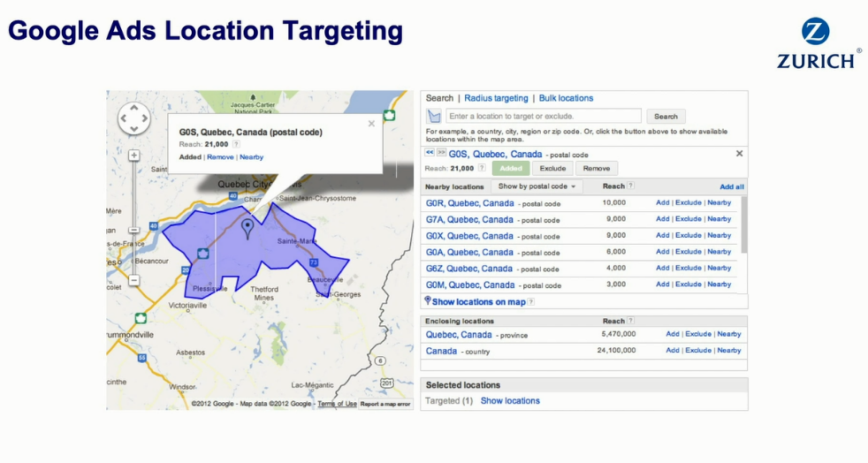868x463 pixels.
Task: Open G0X, Quebec, Canada location link
Action: point(469,236)
